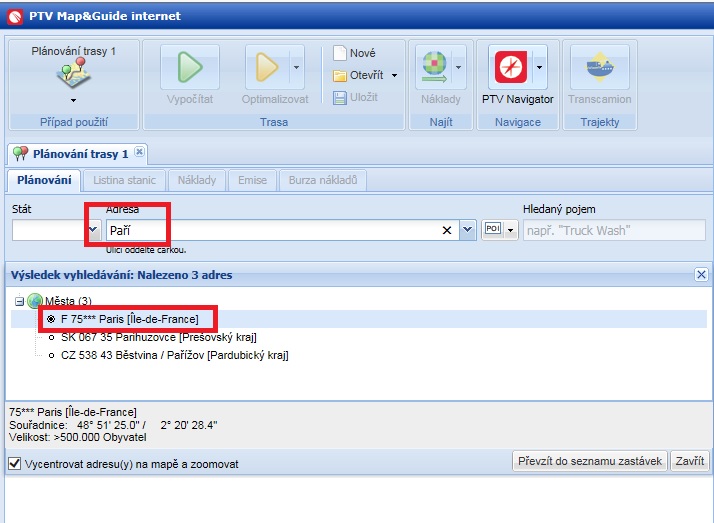Click the Náklady cost map icon
The width and height of the screenshot is (714, 523).
click(x=434, y=67)
